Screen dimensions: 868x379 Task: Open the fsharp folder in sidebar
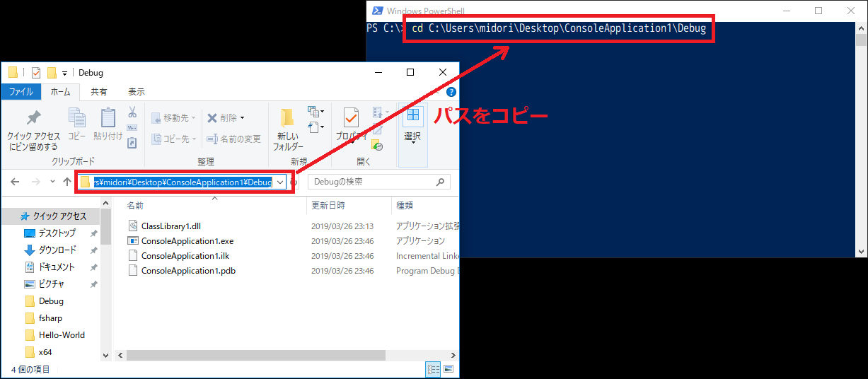[51, 318]
